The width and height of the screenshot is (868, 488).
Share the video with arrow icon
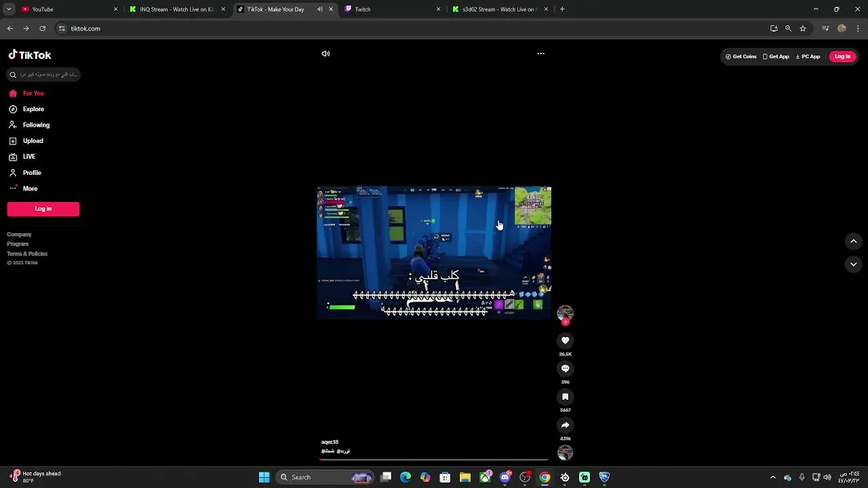[565, 426]
